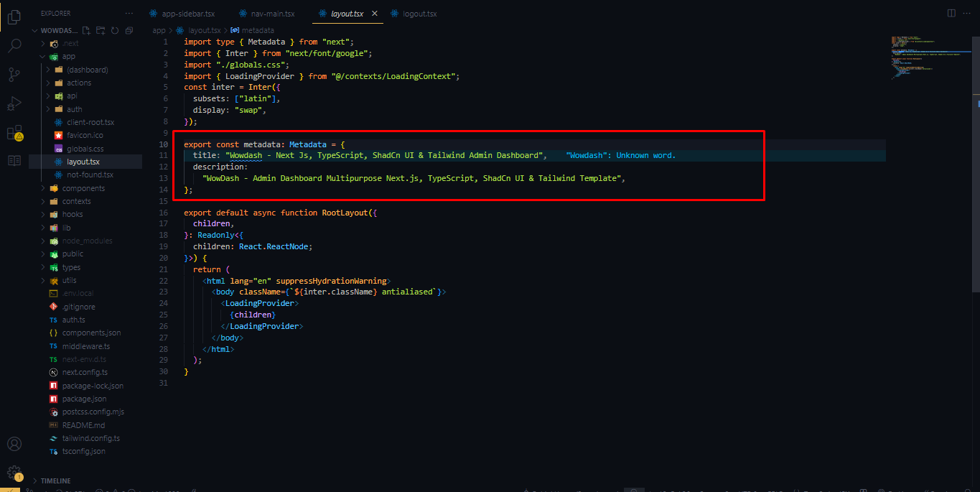Expand the node_modules folder
This screenshot has width=980, height=492.
click(43, 241)
